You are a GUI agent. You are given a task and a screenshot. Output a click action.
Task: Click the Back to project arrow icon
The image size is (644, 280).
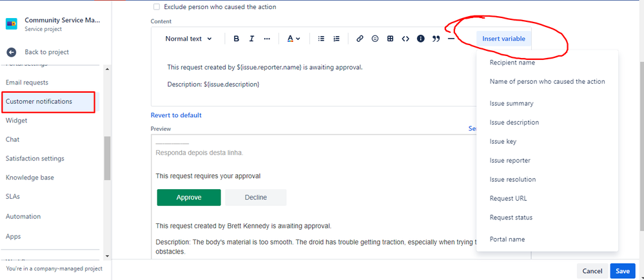pos(12,52)
